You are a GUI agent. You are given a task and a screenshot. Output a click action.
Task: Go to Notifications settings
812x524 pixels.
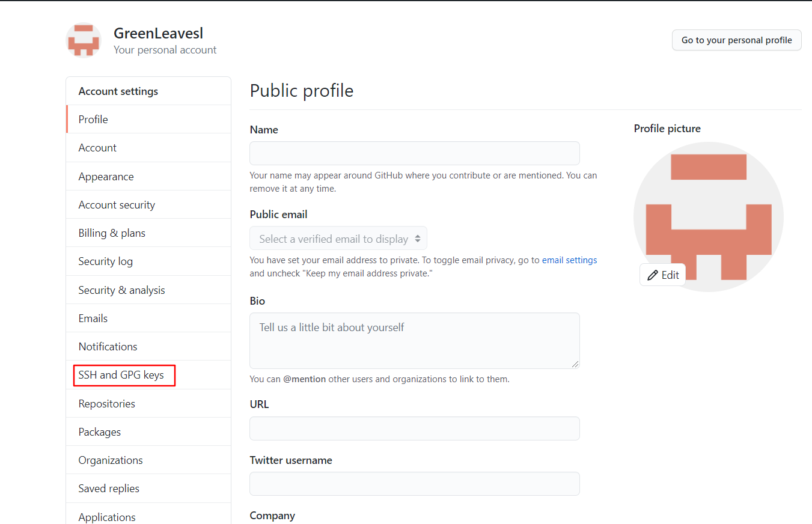click(148, 346)
